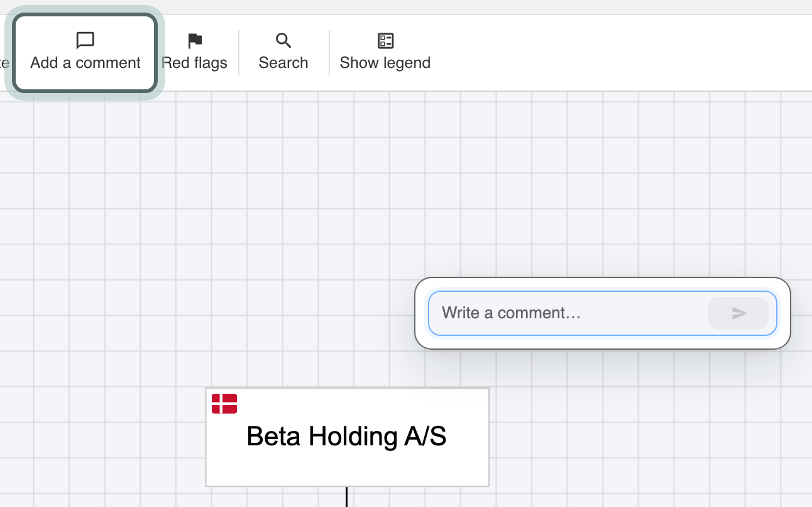Click the Show legend icon
The width and height of the screenshot is (812, 507).
point(385,41)
